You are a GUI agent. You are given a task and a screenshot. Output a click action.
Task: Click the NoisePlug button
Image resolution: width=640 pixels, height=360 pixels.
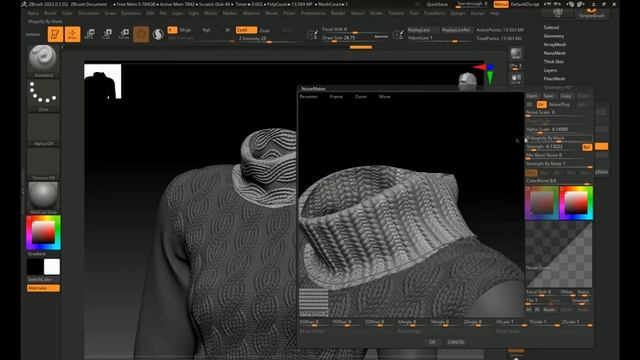point(560,104)
